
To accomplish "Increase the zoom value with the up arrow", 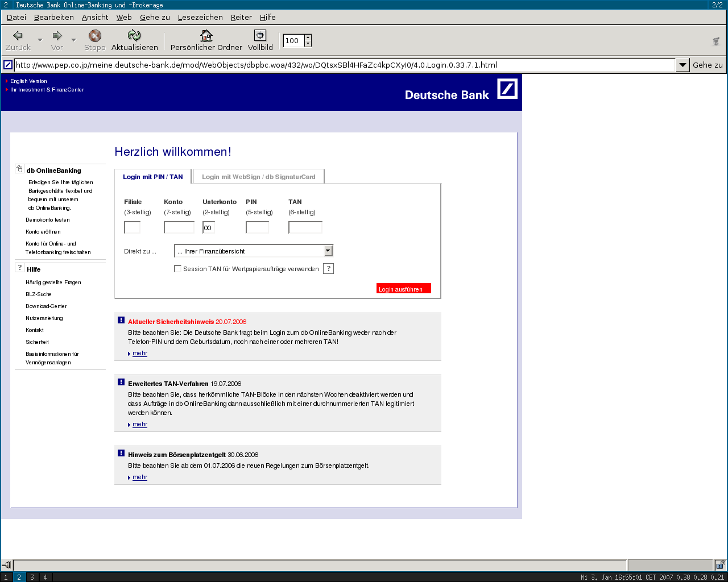I will pos(308,38).
